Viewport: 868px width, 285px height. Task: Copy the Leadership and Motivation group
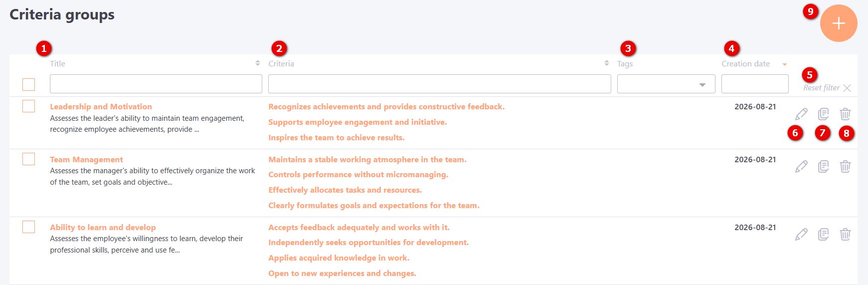823,114
